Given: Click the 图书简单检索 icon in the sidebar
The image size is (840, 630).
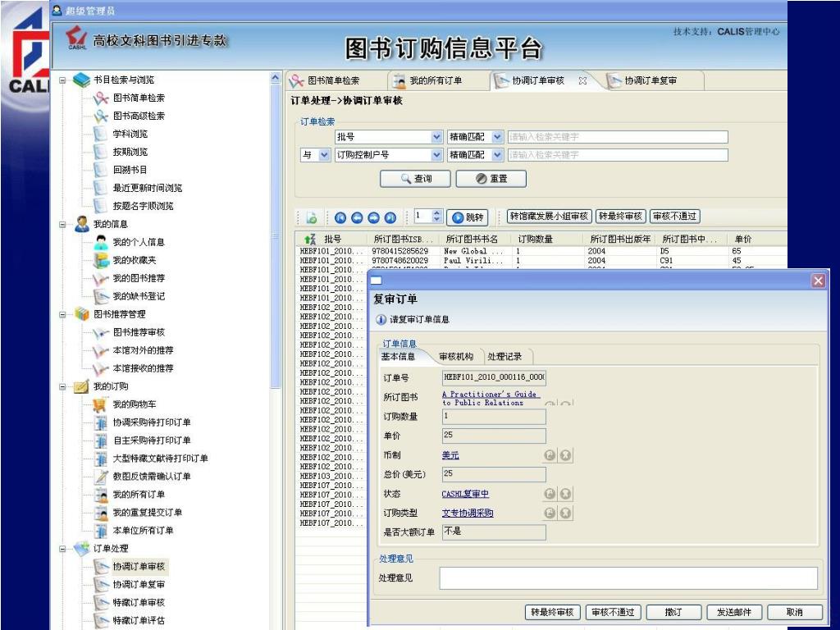Looking at the screenshot, I should (101, 98).
